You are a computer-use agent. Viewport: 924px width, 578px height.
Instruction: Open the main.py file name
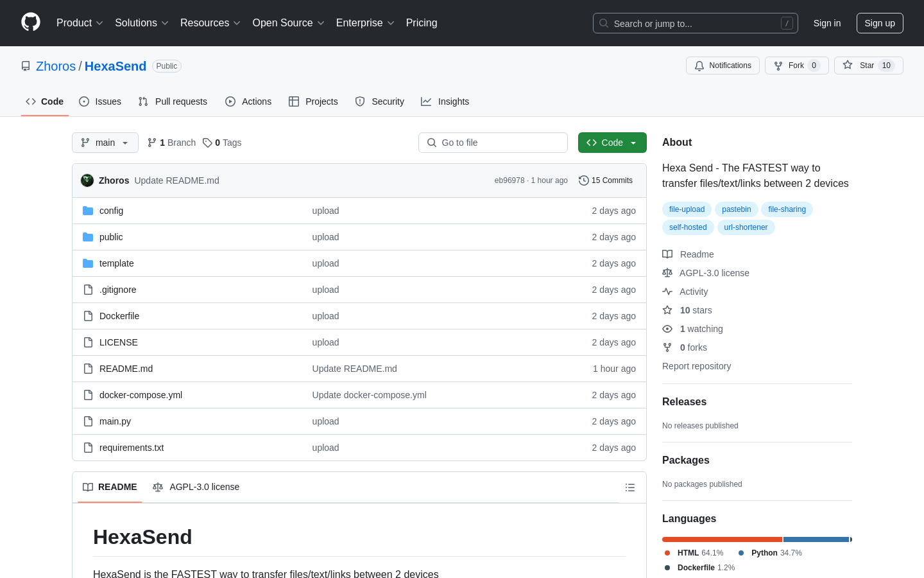[x=115, y=421]
